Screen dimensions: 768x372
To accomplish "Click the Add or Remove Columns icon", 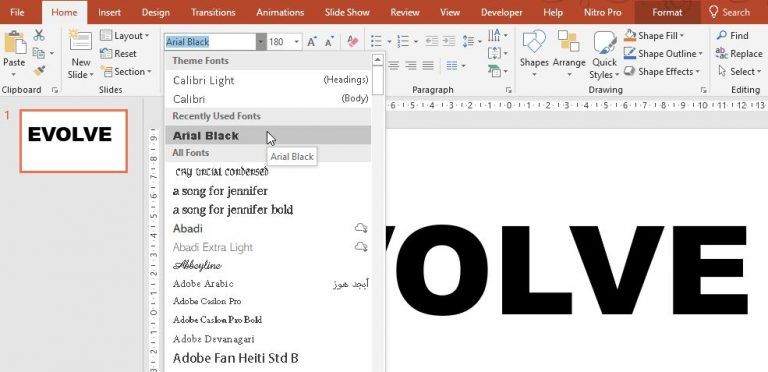I will [x=452, y=65].
